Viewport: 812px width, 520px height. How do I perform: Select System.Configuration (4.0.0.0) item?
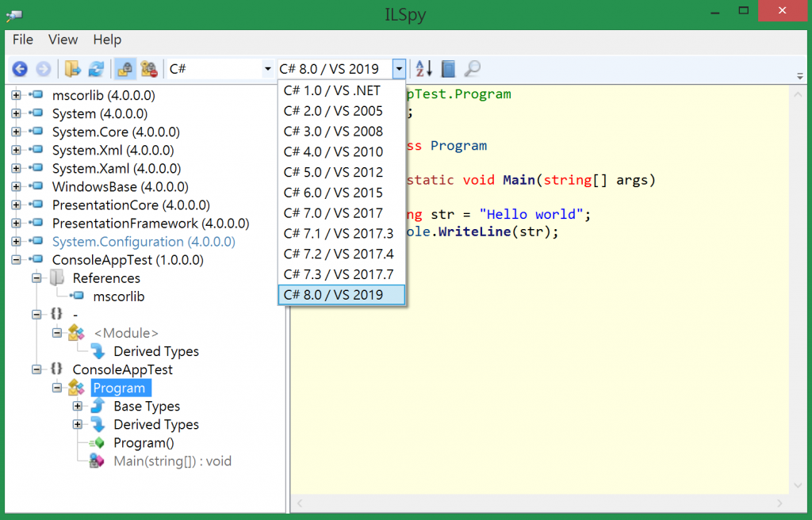click(x=144, y=241)
